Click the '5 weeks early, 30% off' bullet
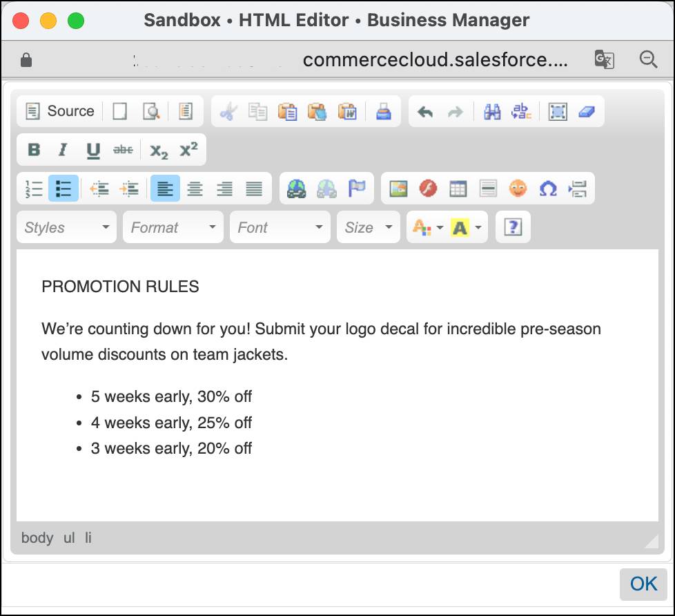This screenshot has width=675, height=616. tap(171, 396)
